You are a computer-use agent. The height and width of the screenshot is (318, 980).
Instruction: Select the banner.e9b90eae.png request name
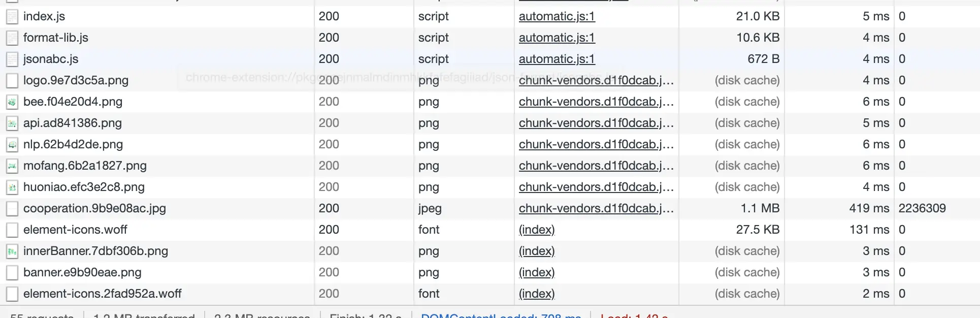(x=82, y=272)
